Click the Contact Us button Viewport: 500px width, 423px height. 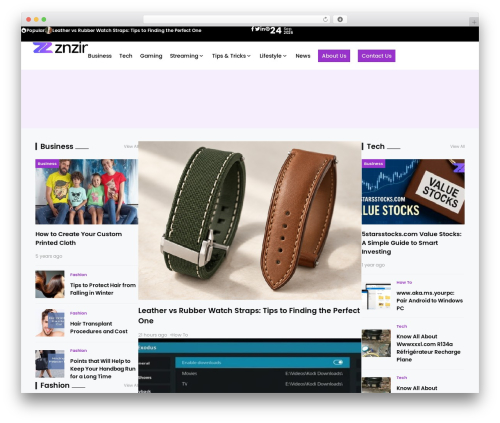coord(377,56)
